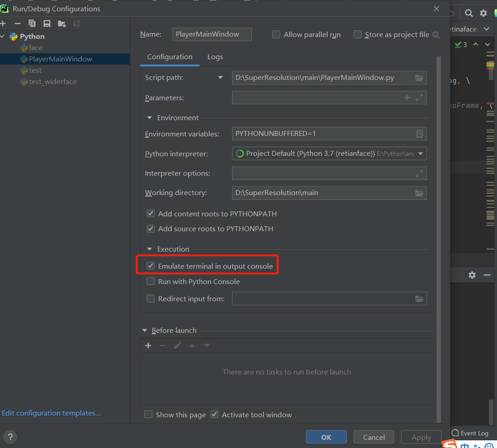This screenshot has height=448, width=497.
Task: Click the search everywhere magnifier icon
Action: click(x=469, y=13)
